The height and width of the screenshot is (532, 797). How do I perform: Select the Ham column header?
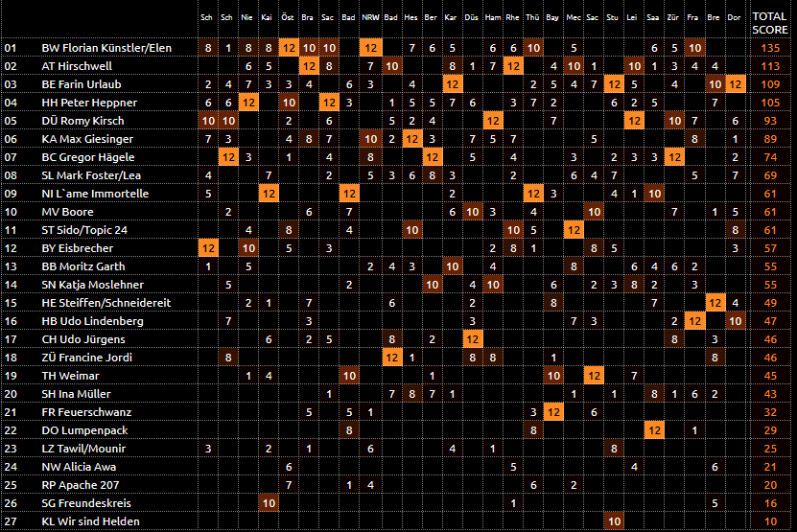click(493, 17)
